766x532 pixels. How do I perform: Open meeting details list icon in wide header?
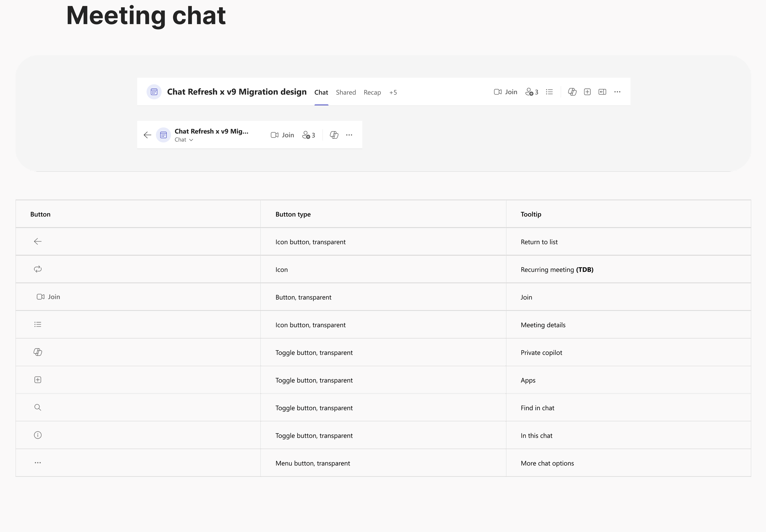[x=550, y=92]
